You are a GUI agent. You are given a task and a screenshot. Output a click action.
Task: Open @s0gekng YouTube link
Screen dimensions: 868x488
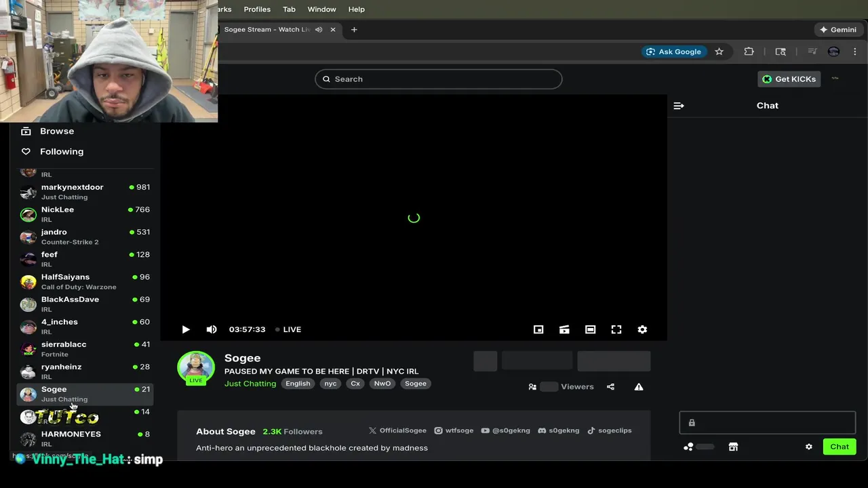pos(505,430)
